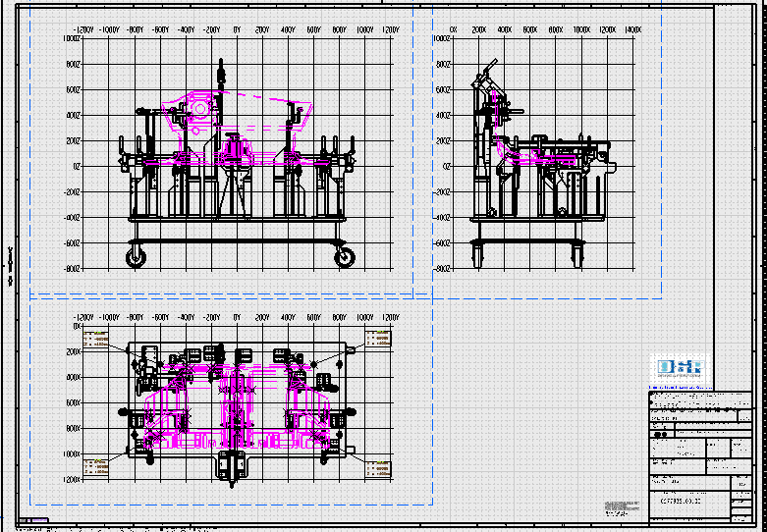Click the lower-right coordinate callout in plan view
Image resolution: width=767 pixels, height=532 pixels.
tap(379, 468)
